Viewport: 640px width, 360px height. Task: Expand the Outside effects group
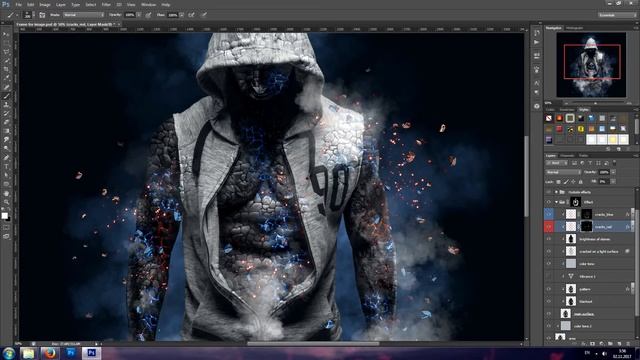pos(556,192)
